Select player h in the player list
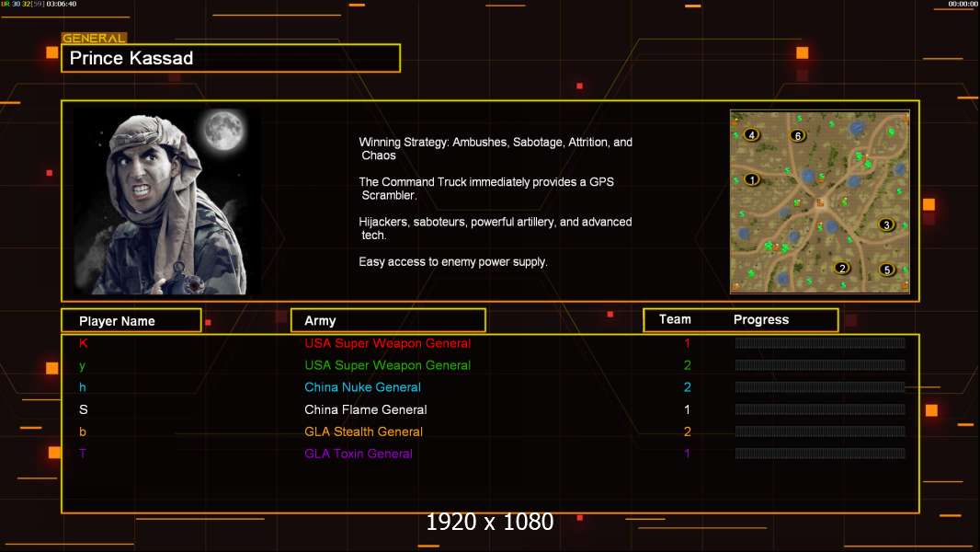The height and width of the screenshot is (552, 980). pos(83,387)
